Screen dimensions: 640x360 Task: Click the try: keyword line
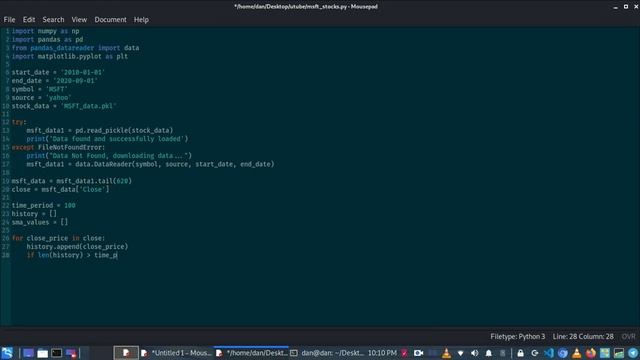click(x=19, y=122)
